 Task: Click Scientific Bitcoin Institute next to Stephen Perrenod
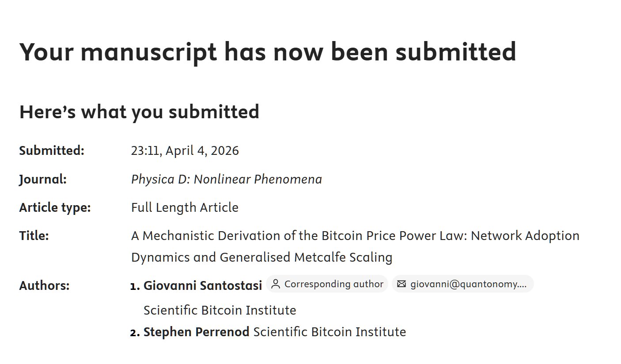329,332
